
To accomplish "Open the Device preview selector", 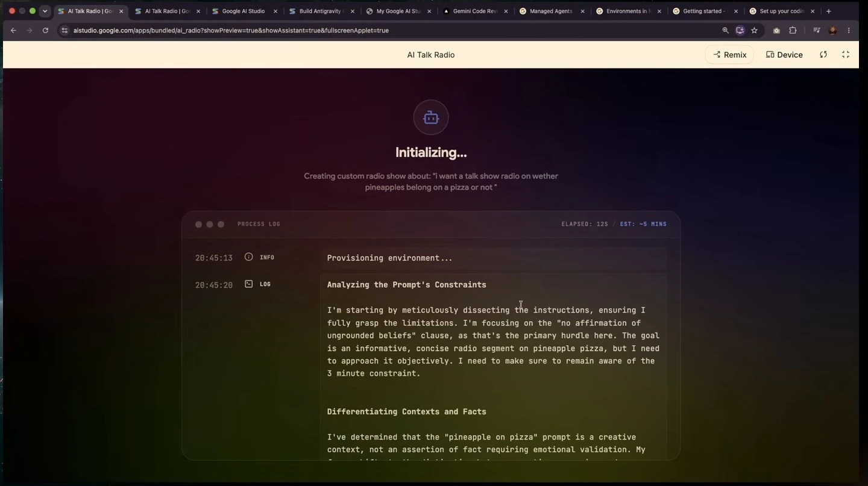I will pos(784,55).
